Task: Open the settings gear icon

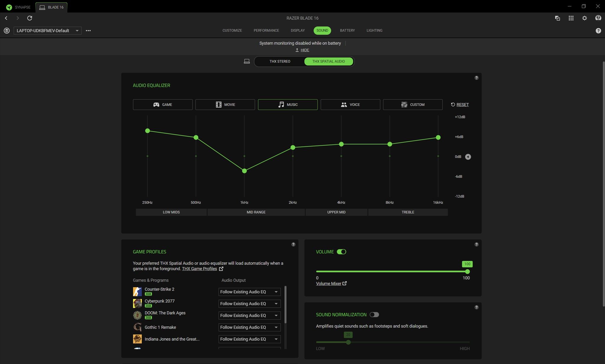Action: 584,18
